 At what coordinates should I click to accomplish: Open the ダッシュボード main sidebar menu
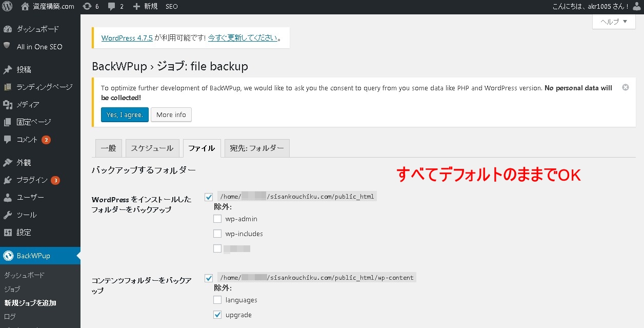[x=38, y=29]
